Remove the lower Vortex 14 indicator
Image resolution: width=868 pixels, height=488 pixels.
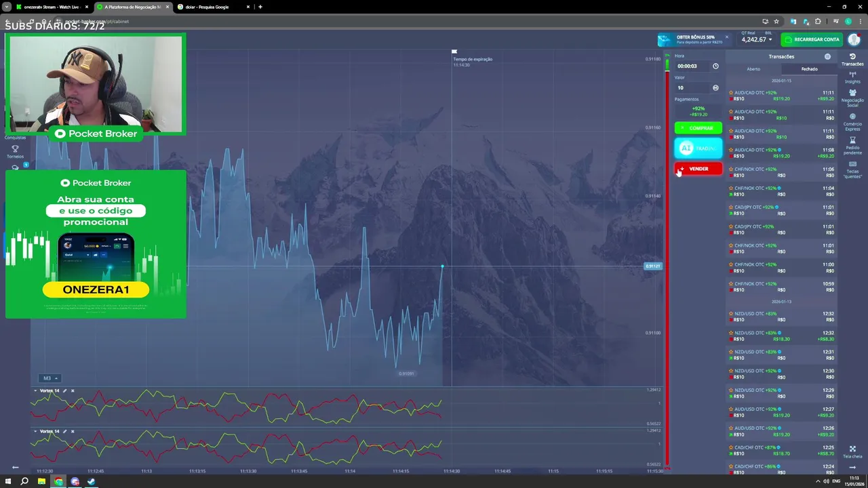coord(73,431)
